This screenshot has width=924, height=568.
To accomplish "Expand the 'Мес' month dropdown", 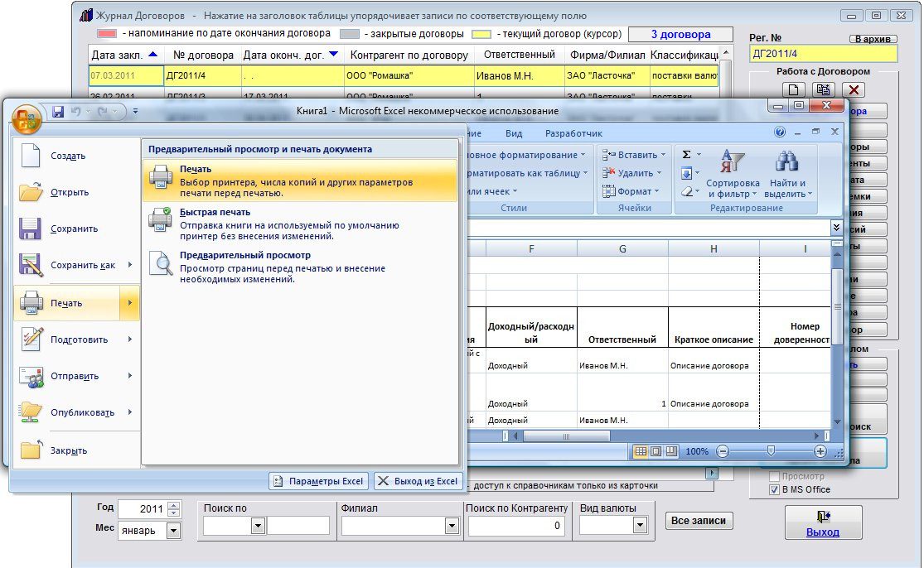I will pyautogui.click(x=173, y=531).
